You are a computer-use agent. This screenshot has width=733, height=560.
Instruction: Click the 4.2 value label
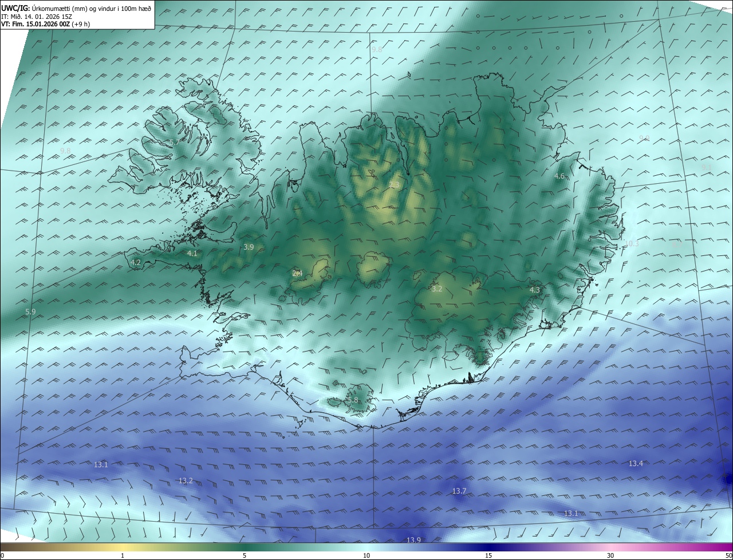pyautogui.click(x=136, y=262)
